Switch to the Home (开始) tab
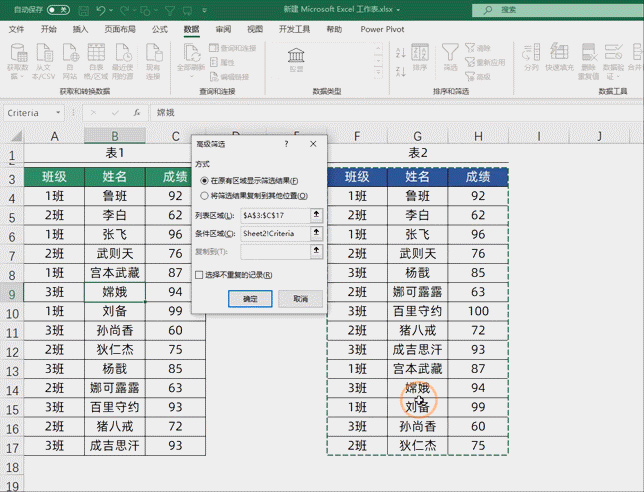The image size is (644, 492). (x=48, y=29)
